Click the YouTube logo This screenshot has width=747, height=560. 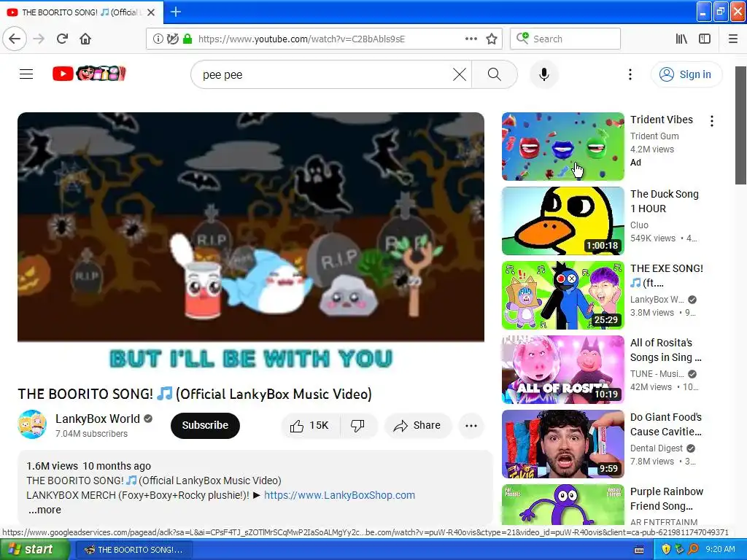[89, 74]
